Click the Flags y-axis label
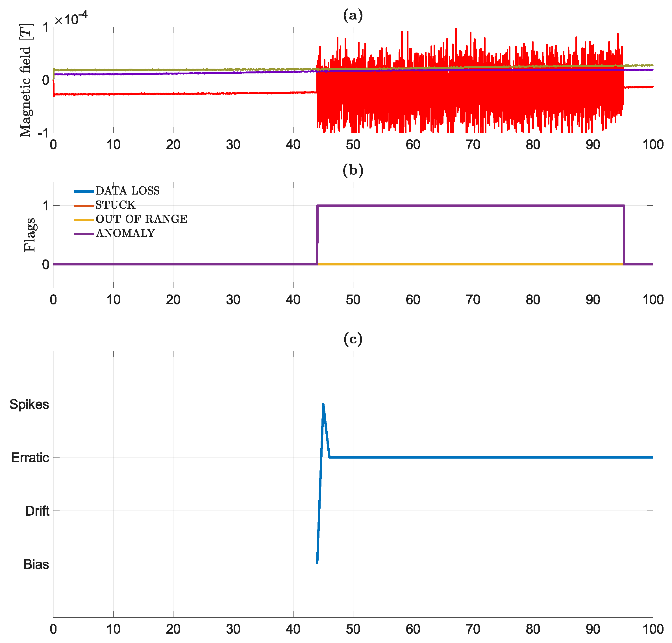This screenshot has height=643, width=672. pyautogui.click(x=31, y=235)
